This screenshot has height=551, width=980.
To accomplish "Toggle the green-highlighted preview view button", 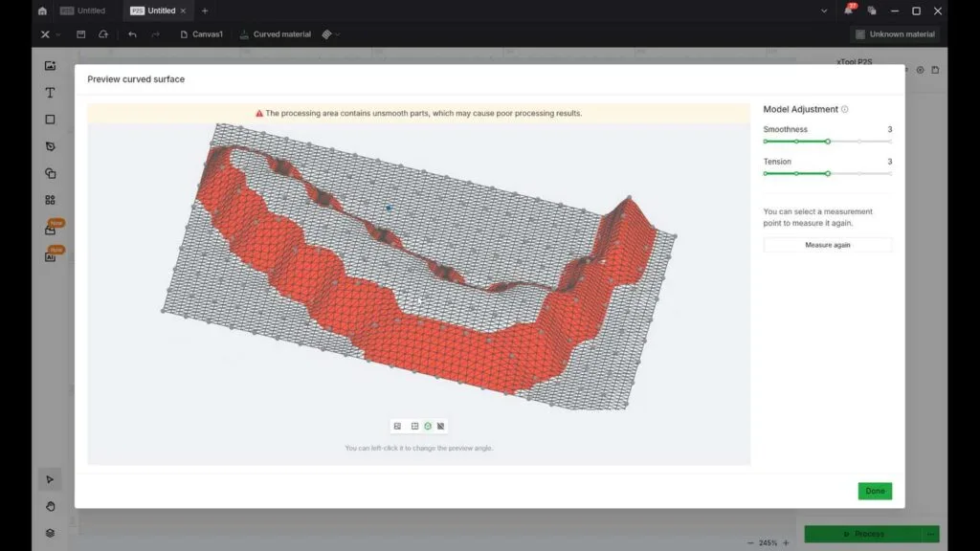I will pos(428,426).
